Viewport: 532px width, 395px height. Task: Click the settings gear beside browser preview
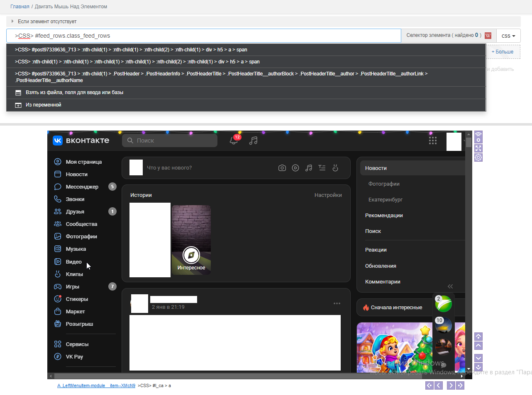(x=478, y=158)
